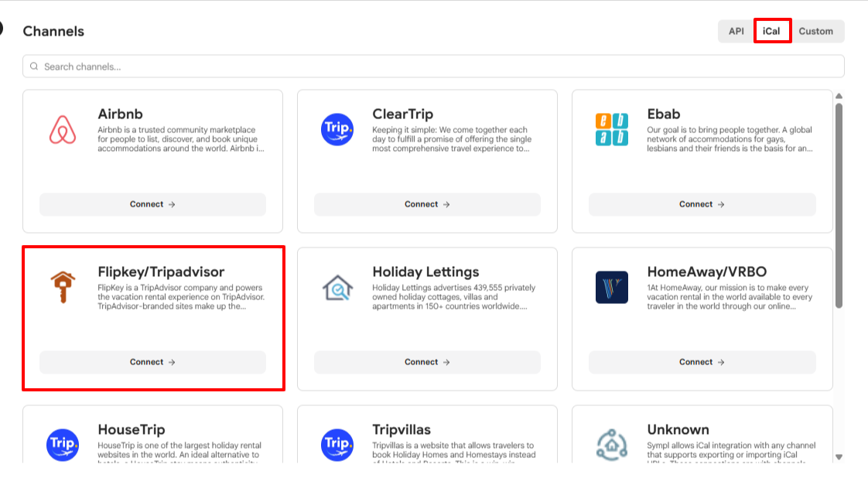868x478 pixels.
Task: Connect the Airbnb channel
Action: (x=152, y=204)
